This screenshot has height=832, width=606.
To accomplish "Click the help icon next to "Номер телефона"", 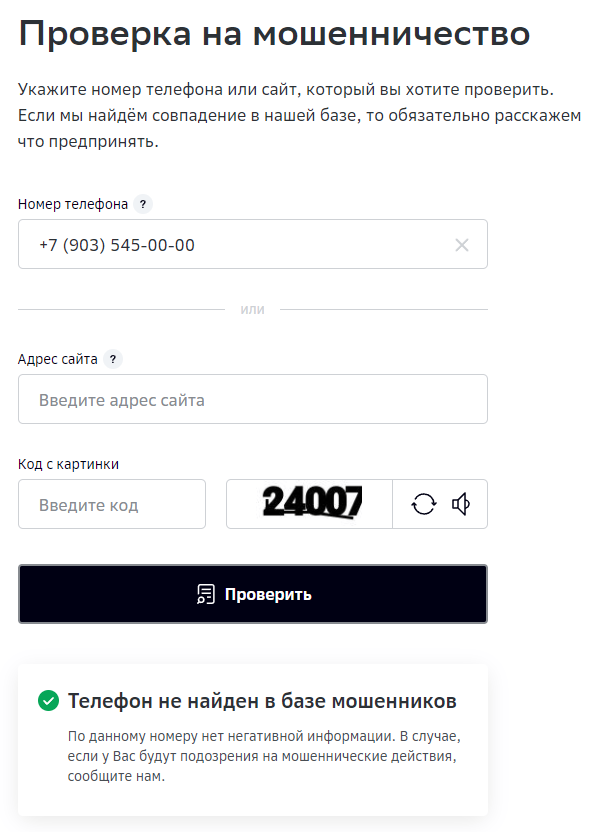I will pyautogui.click(x=142, y=204).
